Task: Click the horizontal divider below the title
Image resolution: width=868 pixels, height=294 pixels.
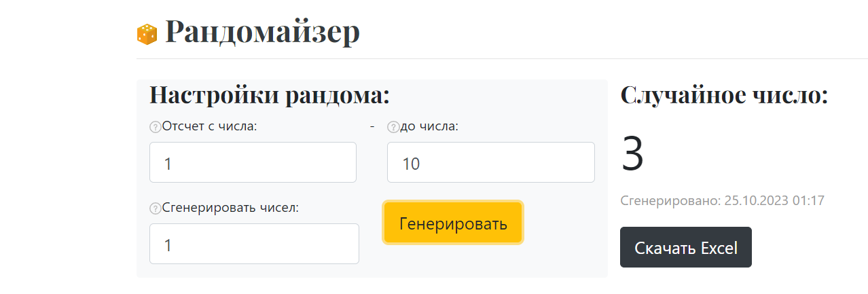Action: point(502,58)
